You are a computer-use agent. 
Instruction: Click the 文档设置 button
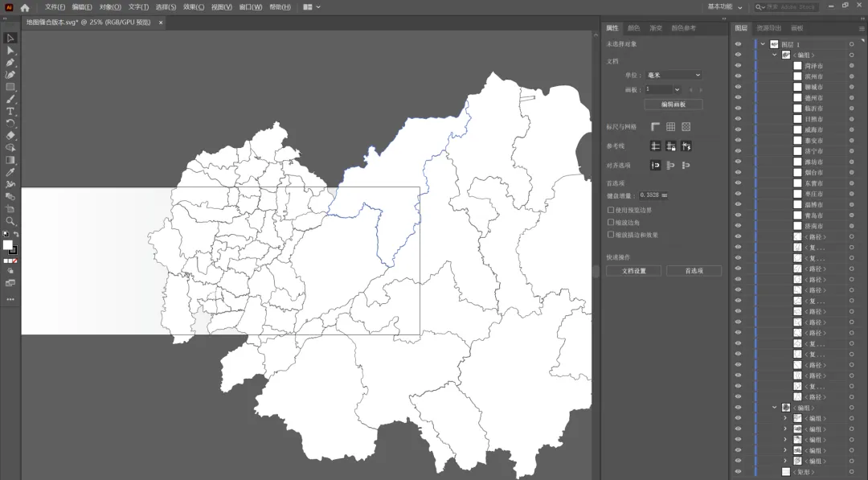pos(634,271)
